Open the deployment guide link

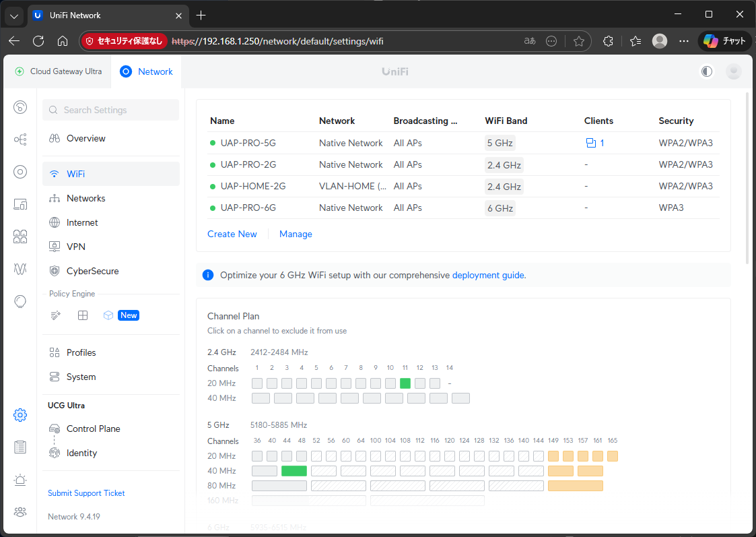(488, 275)
